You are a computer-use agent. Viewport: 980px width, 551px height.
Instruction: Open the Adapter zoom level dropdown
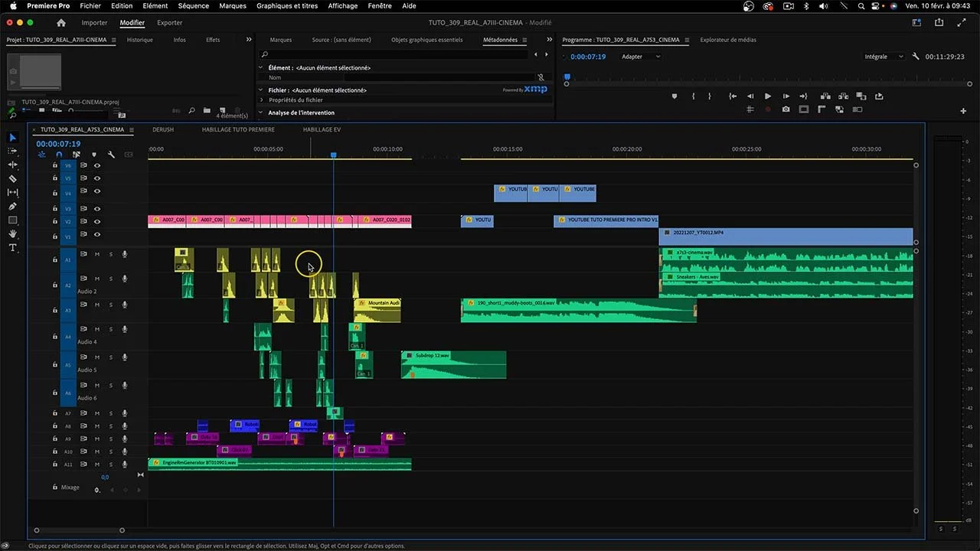tap(641, 57)
